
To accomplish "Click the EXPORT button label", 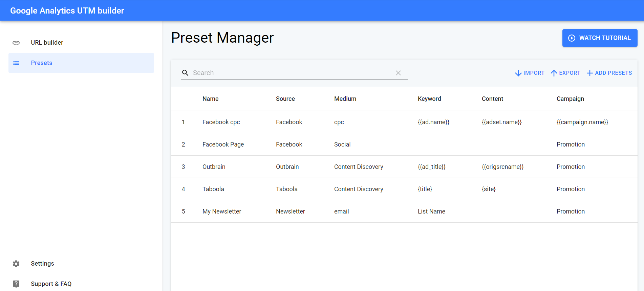I will [x=570, y=73].
